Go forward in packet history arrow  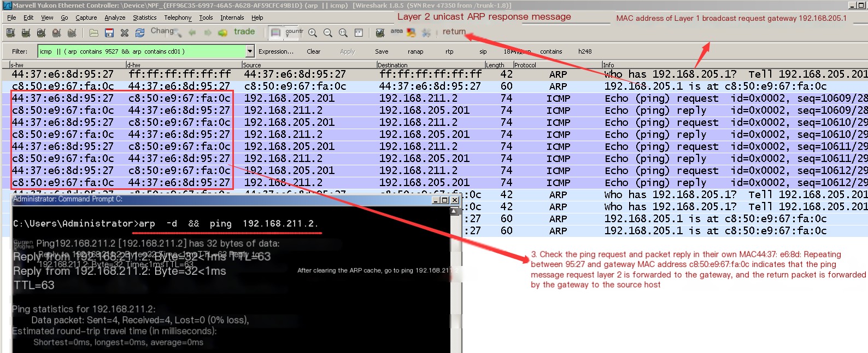point(208,33)
